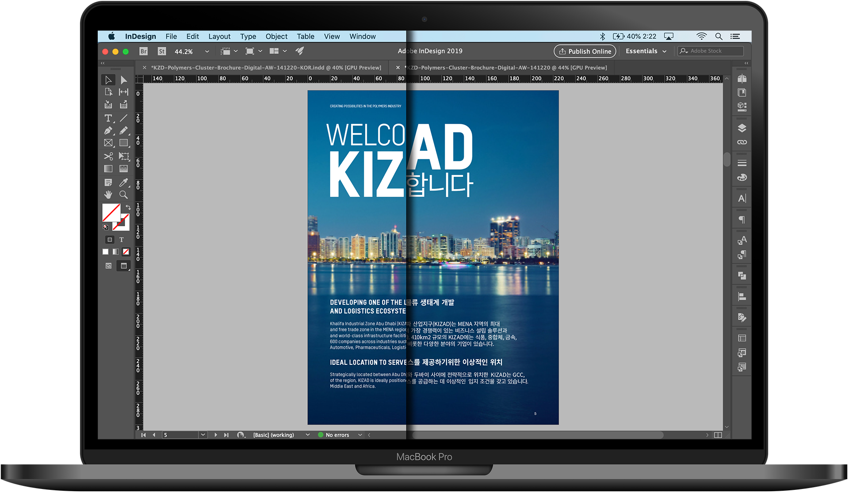The width and height of the screenshot is (849, 504).
Task: Open the Character Styles panel icon
Action: coord(742,240)
